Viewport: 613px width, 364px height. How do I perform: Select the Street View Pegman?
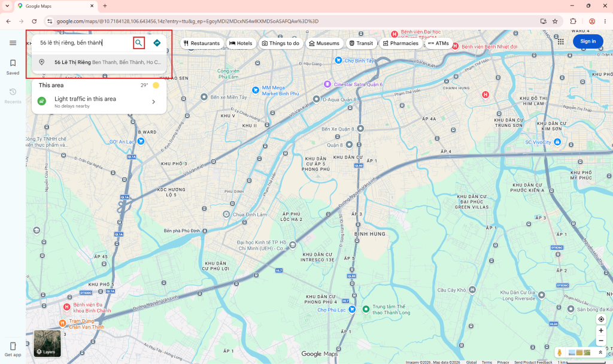pyautogui.click(x=560, y=352)
